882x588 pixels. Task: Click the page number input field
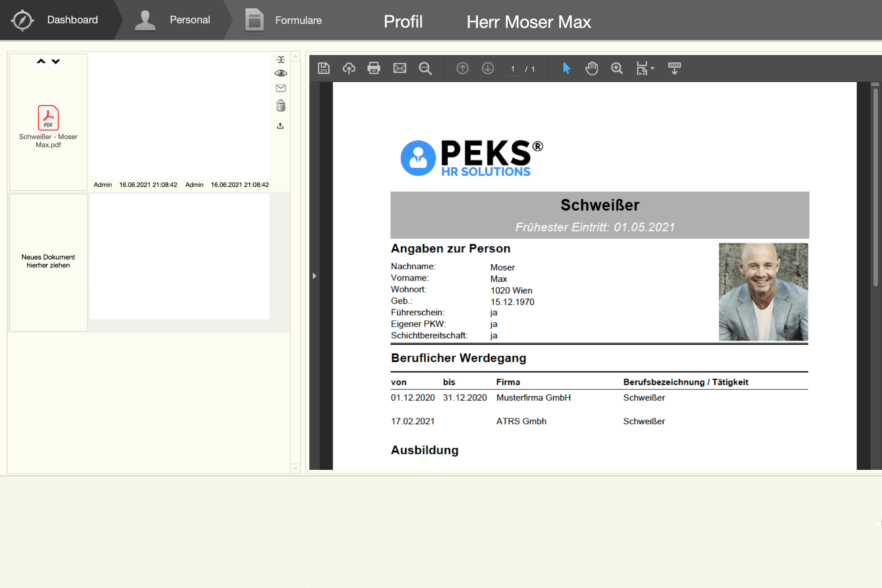513,69
